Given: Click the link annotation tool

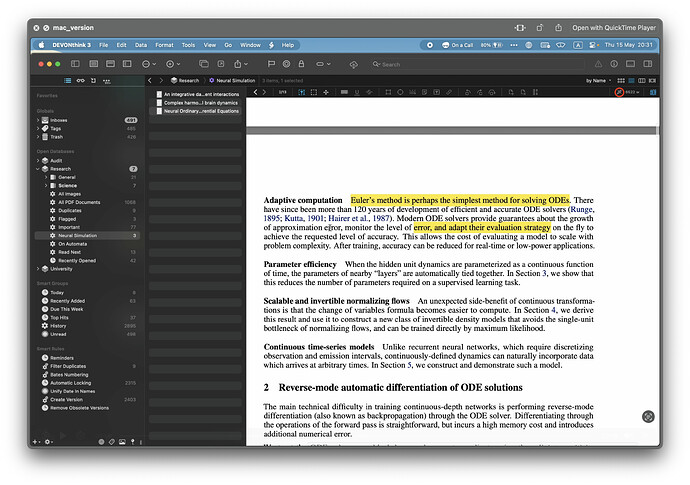Looking at the screenshot, I should [449, 92].
